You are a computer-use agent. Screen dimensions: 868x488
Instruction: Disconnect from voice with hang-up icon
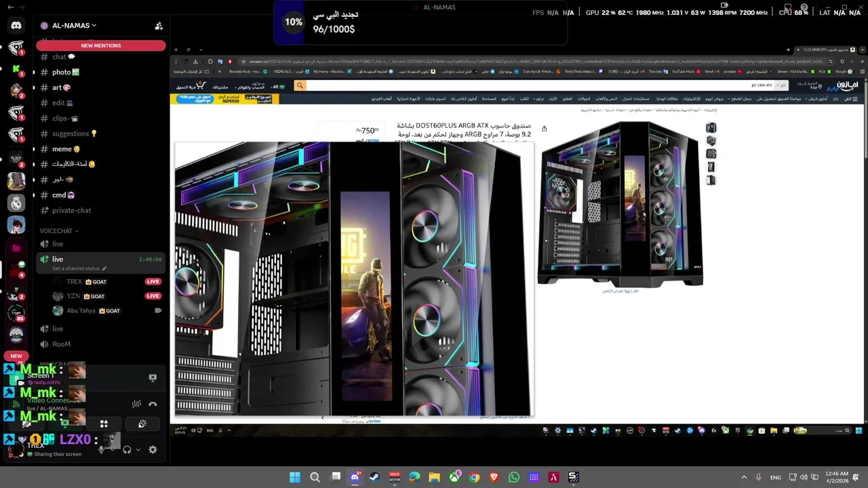[153, 404]
